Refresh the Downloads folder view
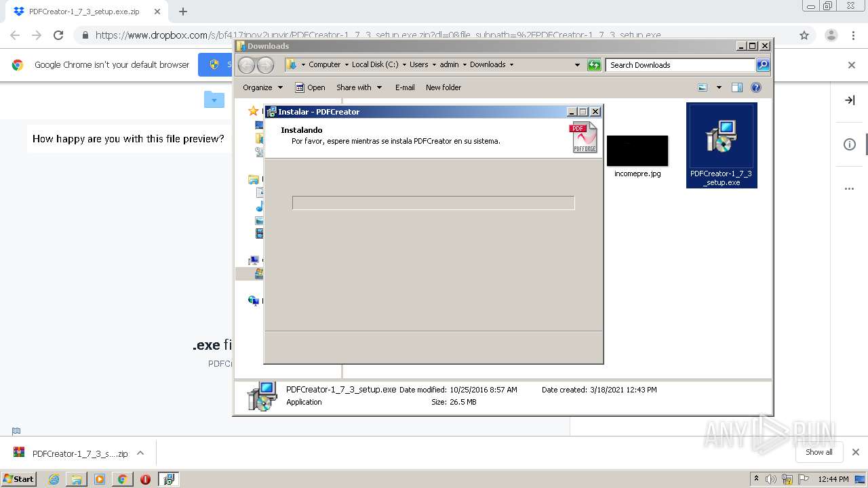 pos(594,65)
